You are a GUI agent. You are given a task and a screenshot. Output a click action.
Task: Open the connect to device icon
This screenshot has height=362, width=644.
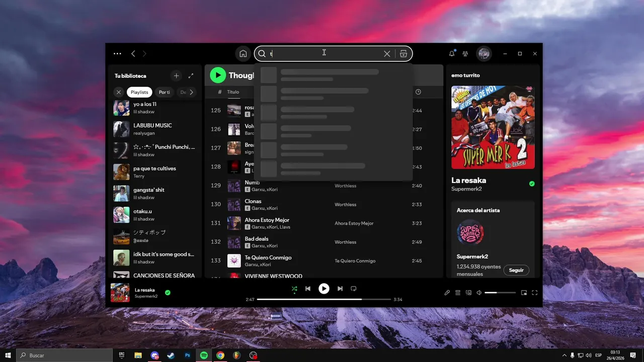click(468, 293)
